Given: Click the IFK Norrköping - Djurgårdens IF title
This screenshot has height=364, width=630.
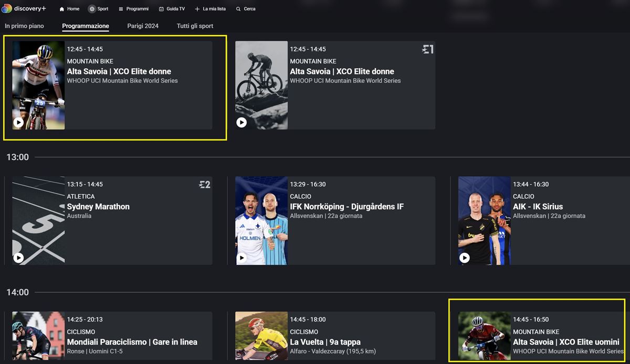Looking at the screenshot, I should 347,207.
